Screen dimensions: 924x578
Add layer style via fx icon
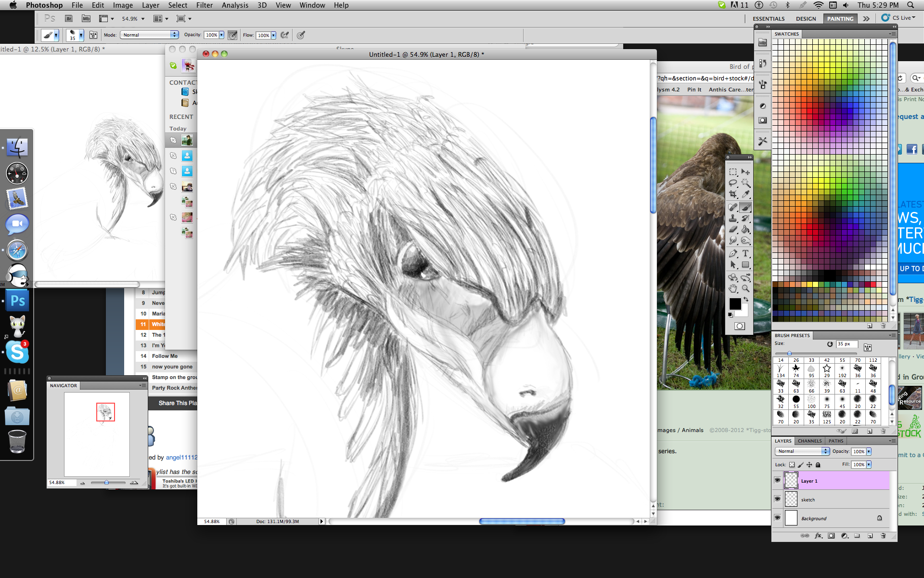(x=818, y=536)
